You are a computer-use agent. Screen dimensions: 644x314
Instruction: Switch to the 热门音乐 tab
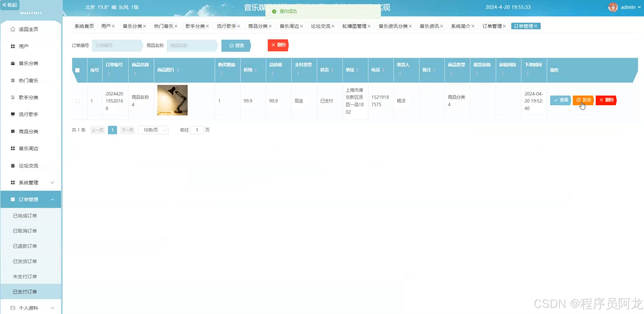[163, 26]
